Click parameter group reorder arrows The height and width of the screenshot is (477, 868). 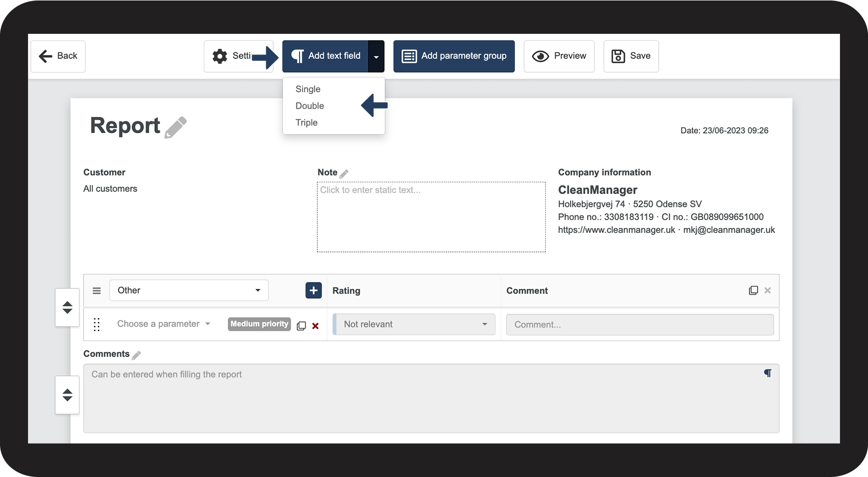point(67,308)
